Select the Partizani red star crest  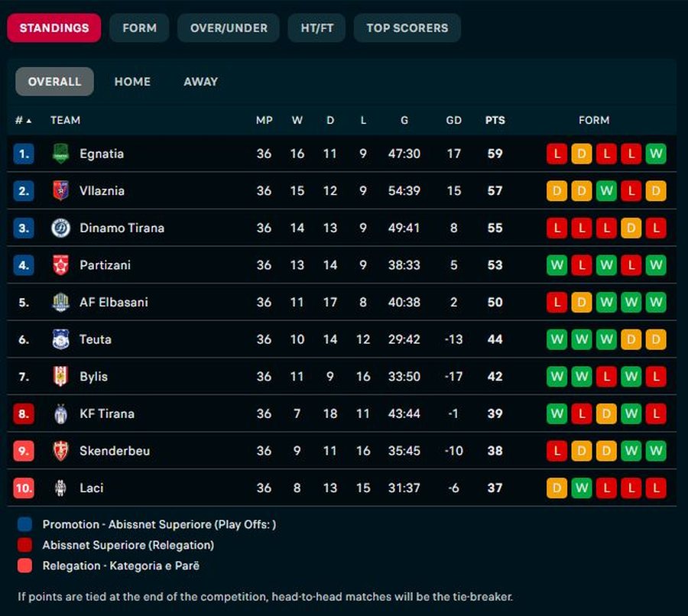pyautogui.click(x=60, y=265)
